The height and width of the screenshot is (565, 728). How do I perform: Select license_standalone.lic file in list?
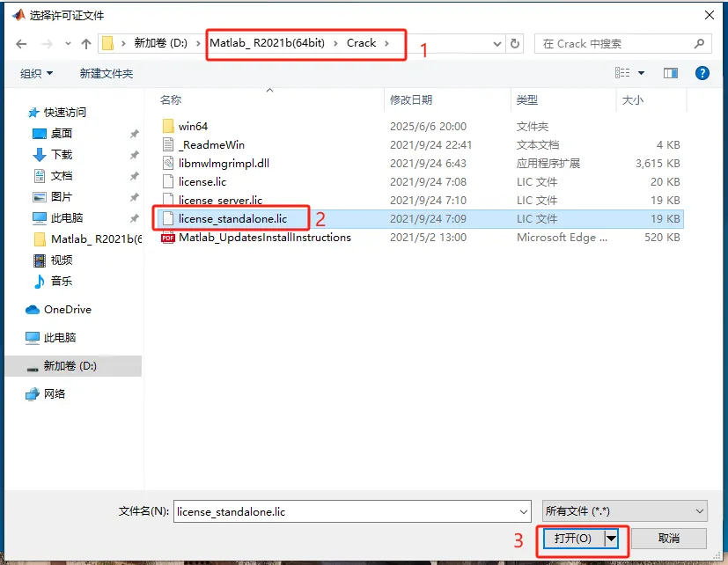pyautogui.click(x=420, y=218)
